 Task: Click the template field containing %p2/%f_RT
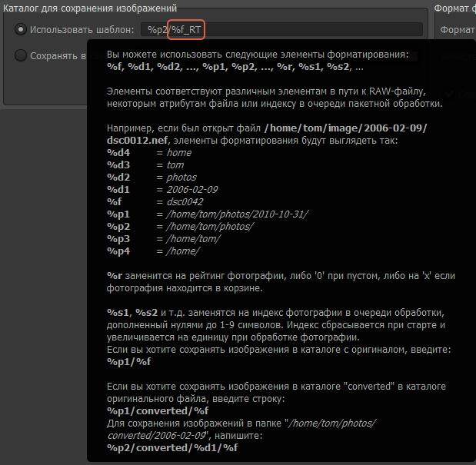tap(281, 30)
